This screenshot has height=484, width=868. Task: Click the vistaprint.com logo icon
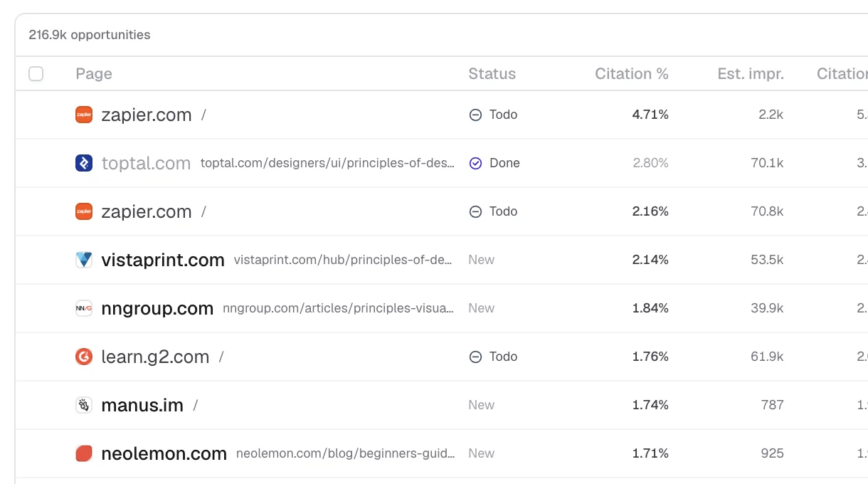click(x=84, y=260)
